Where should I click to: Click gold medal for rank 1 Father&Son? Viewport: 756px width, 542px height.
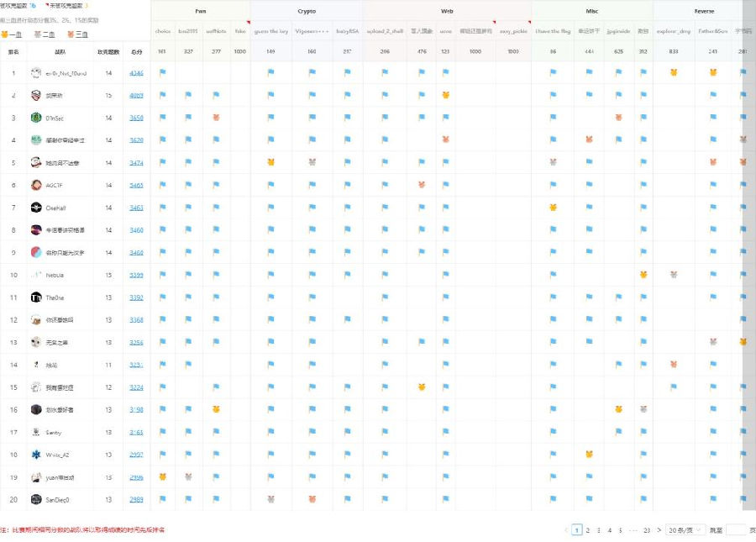click(x=713, y=72)
